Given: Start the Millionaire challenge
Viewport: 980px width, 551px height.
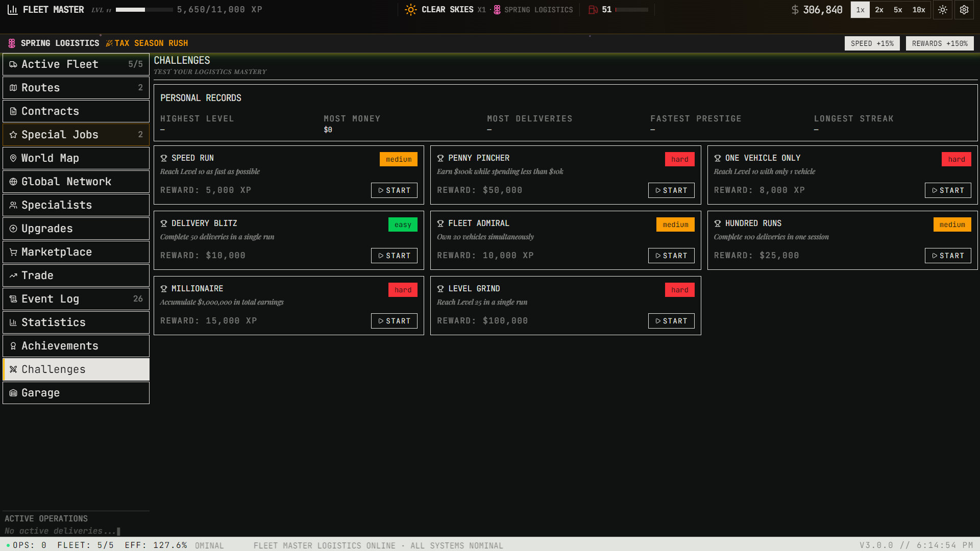Looking at the screenshot, I should pos(394,321).
